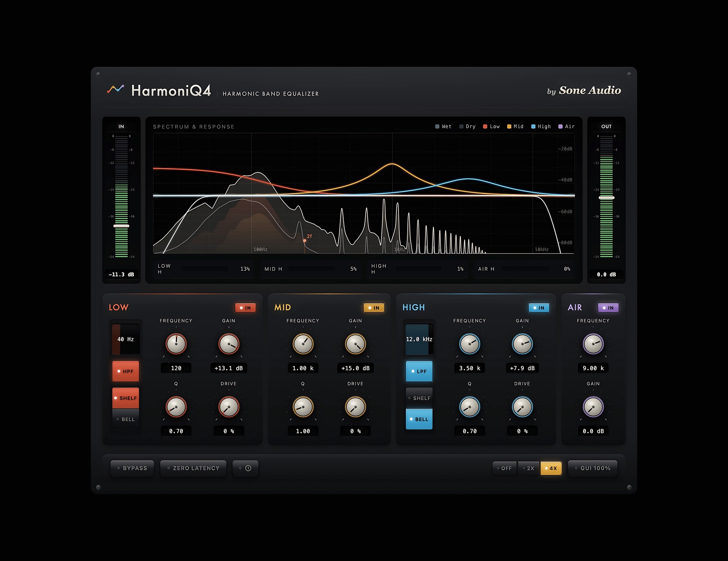
Task: Click the AIR H harmonic meter bar
Action: [x=525, y=269]
